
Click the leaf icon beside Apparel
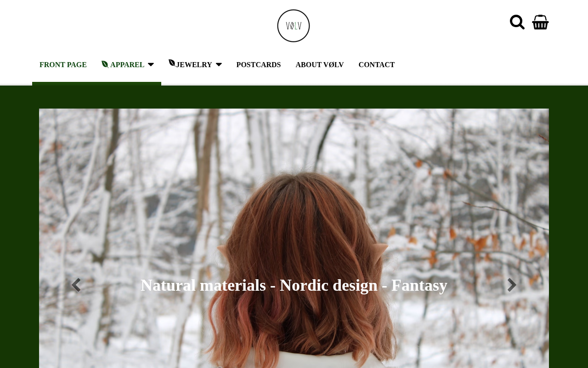(x=105, y=64)
